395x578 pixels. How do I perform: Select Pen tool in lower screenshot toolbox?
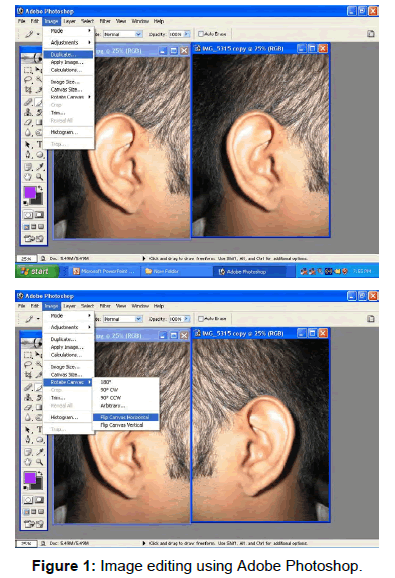click(x=28, y=439)
